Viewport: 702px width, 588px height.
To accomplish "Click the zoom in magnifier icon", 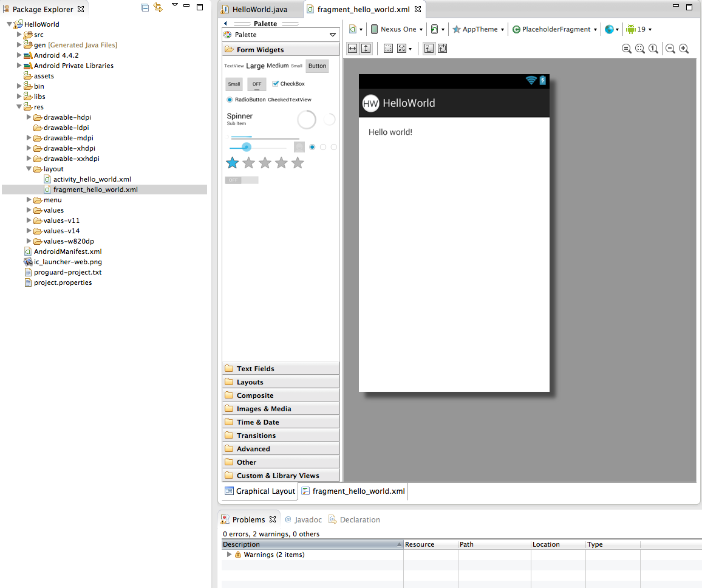I will [684, 49].
